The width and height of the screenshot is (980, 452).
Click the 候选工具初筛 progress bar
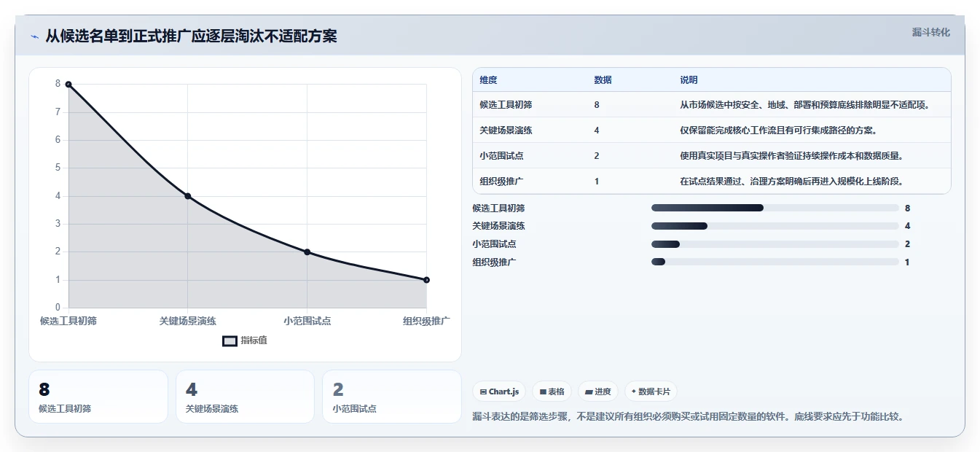(775, 208)
